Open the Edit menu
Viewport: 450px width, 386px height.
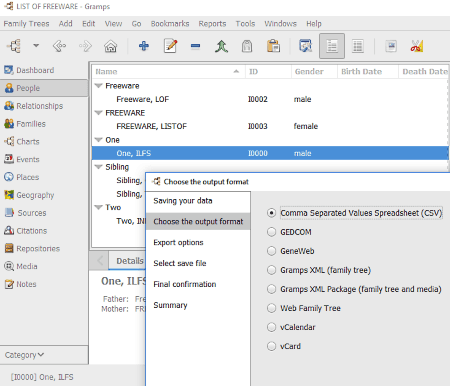[88, 24]
